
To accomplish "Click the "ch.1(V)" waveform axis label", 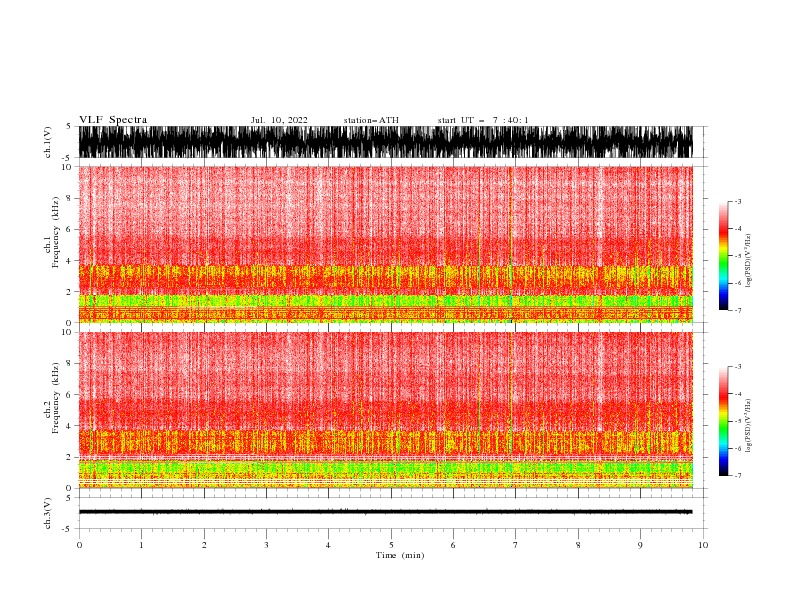I will (48, 142).
